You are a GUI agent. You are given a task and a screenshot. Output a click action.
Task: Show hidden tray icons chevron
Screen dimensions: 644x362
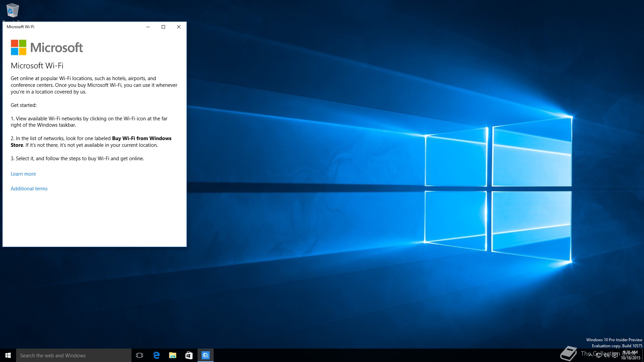click(x=590, y=356)
